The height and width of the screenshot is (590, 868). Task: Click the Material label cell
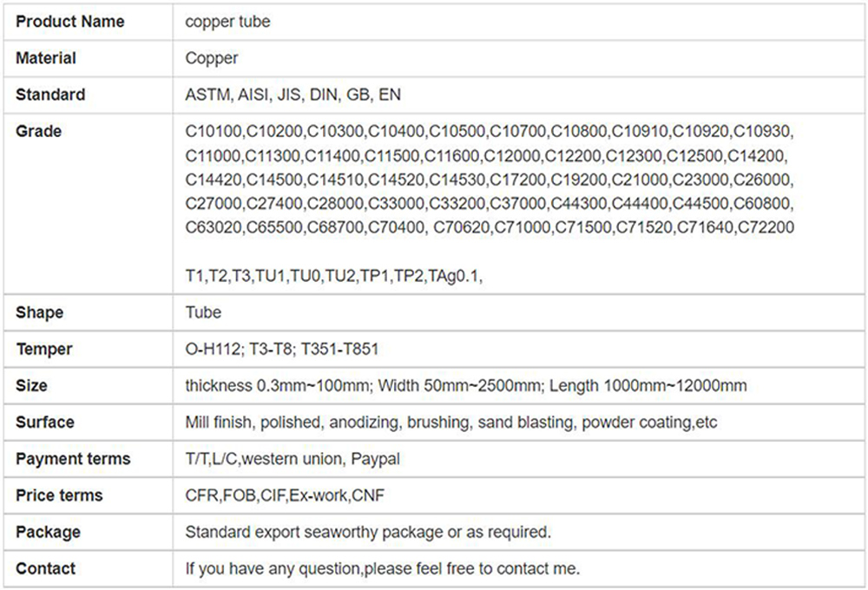click(46, 58)
